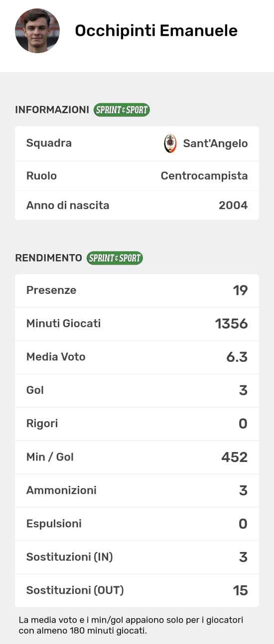The image size is (274, 644).
Task: Select the Rigori stat row
Action: coord(137,424)
